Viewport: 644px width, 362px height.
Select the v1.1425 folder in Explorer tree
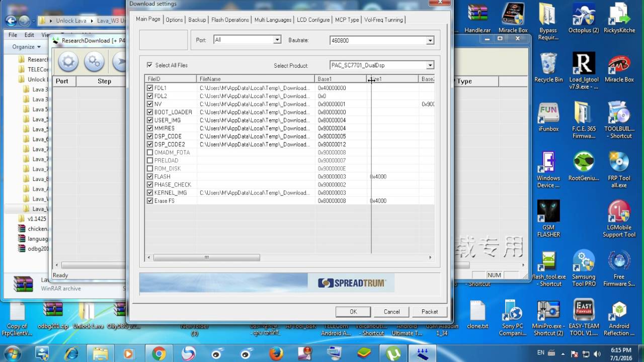click(33, 219)
